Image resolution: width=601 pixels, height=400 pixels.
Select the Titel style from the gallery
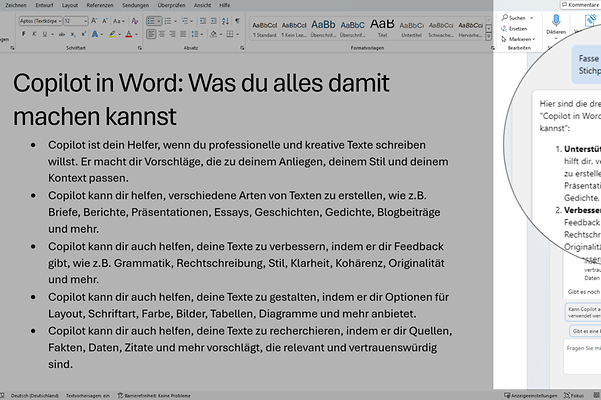[x=381, y=25]
